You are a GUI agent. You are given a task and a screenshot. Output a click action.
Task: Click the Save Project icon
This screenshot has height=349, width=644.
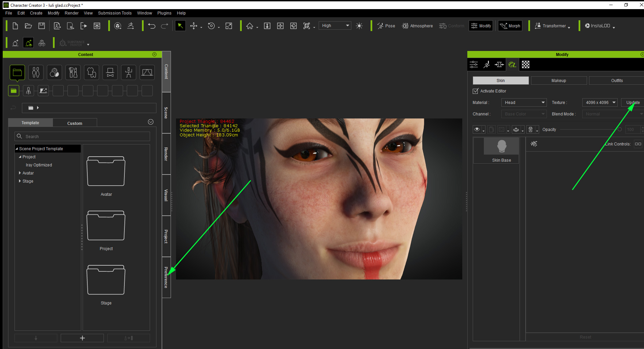(x=41, y=26)
